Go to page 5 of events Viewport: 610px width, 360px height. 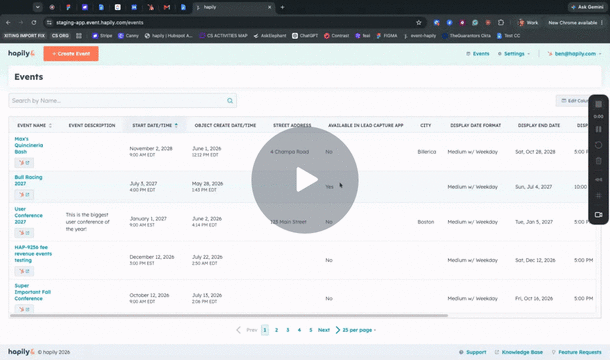(x=310, y=330)
